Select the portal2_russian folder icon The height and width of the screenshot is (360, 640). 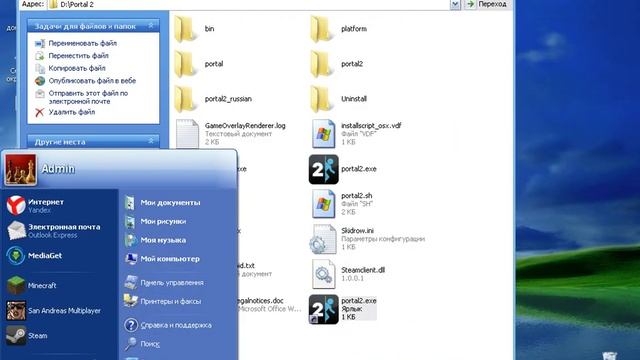tap(186, 99)
